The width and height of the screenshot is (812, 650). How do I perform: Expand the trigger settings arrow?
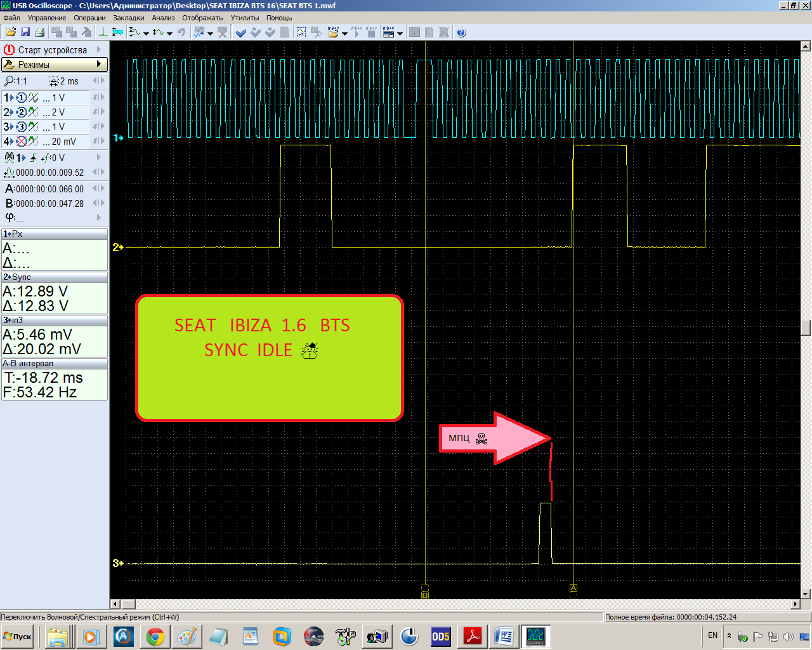[x=99, y=157]
